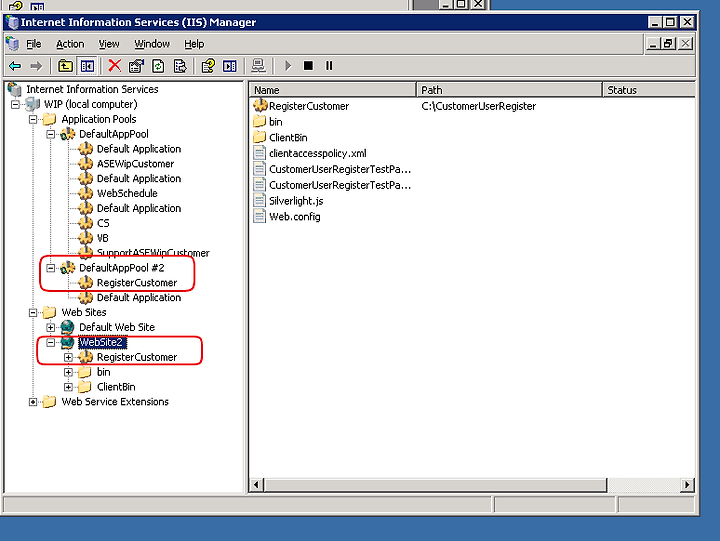This screenshot has height=541, width=720.
Task: Click the red Delete X icon
Action: click(115, 66)
